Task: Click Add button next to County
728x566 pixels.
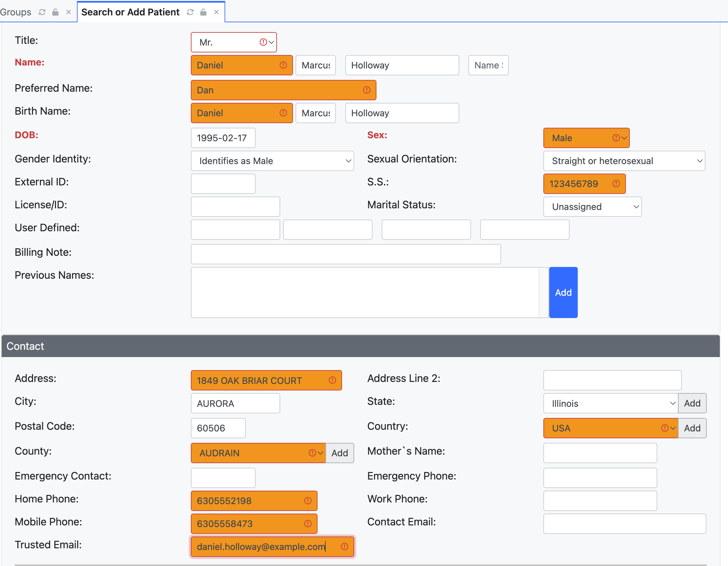Action: tap(339, 453)
